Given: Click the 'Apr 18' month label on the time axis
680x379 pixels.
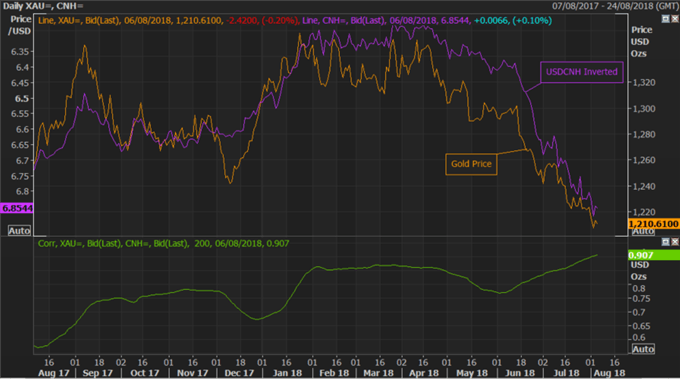Looking at the screenshot, I should (x=424, y=373).
